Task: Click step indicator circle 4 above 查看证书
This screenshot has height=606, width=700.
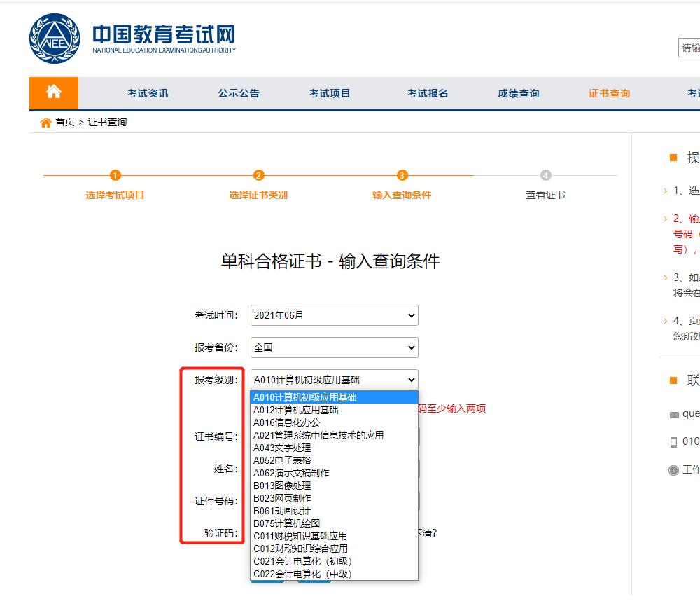Action: coord(546,176)
